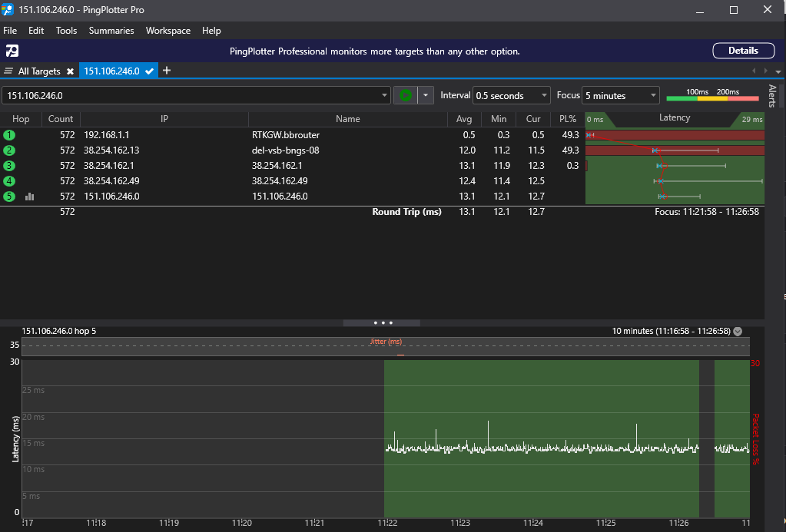Open the Workspace menu

[x=167, y=31]
